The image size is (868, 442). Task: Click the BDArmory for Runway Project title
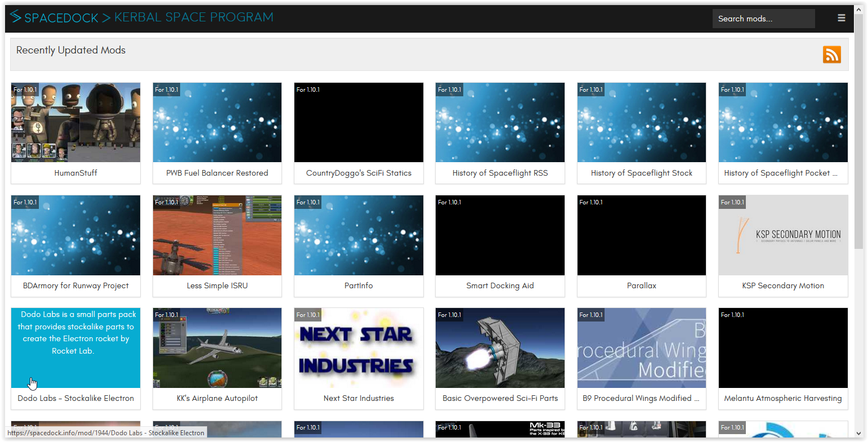(75, 285)
